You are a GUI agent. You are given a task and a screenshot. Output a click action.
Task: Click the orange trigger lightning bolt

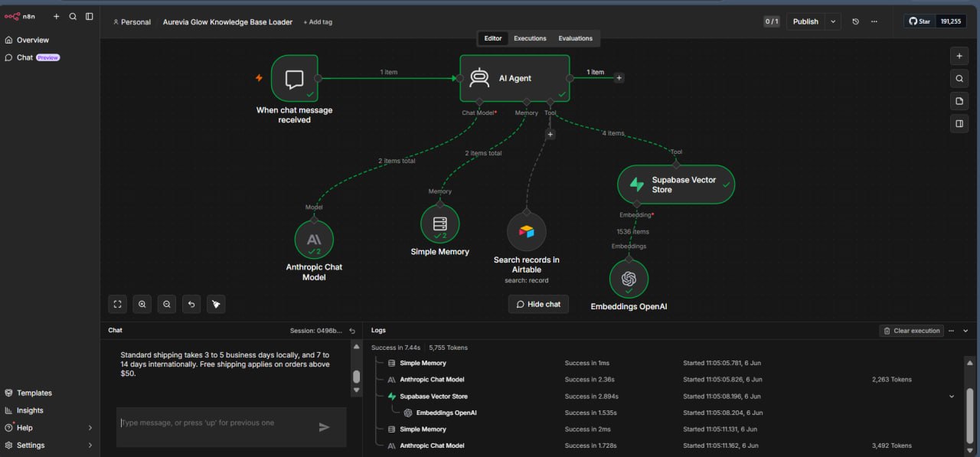[259, 78]
